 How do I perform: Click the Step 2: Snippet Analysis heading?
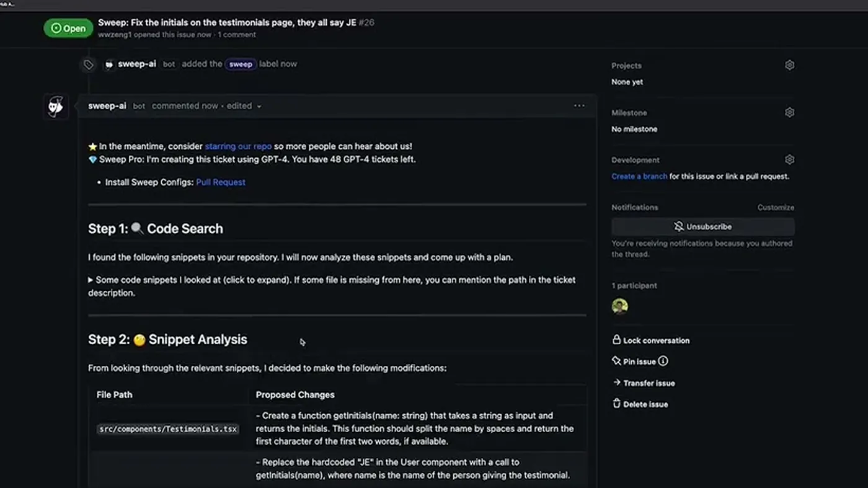[167, 339]
